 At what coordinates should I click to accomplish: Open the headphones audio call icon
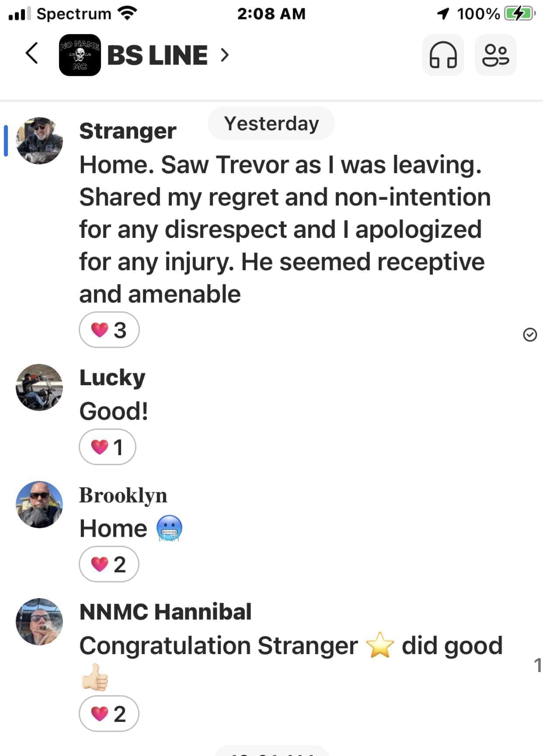point(443,55)
